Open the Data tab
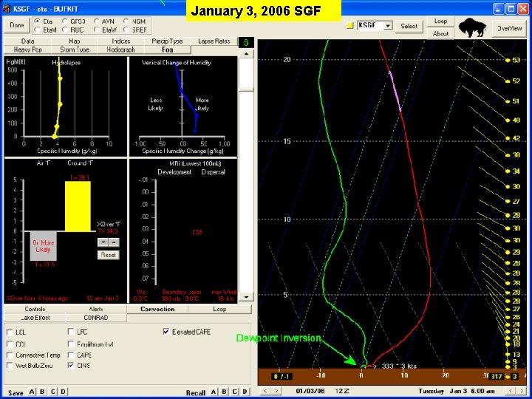The image size is (532, 399). pos(27,41)
